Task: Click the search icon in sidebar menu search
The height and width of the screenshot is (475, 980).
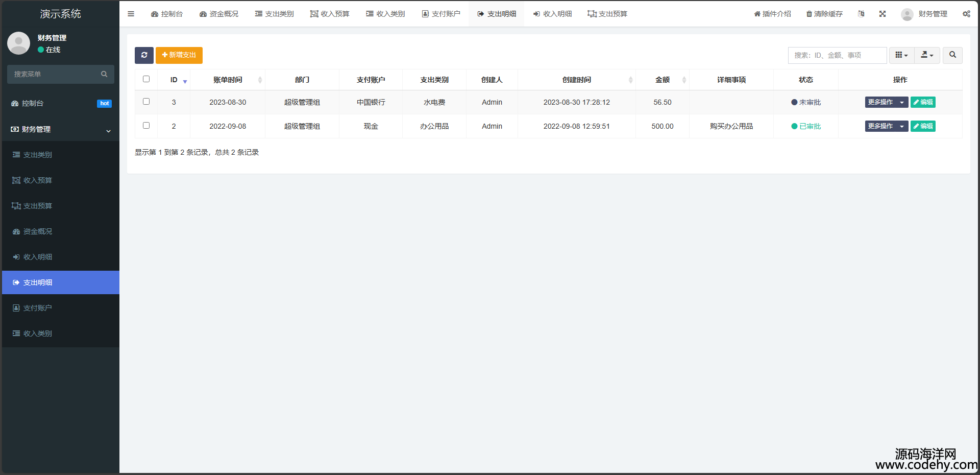Action: 104,74
